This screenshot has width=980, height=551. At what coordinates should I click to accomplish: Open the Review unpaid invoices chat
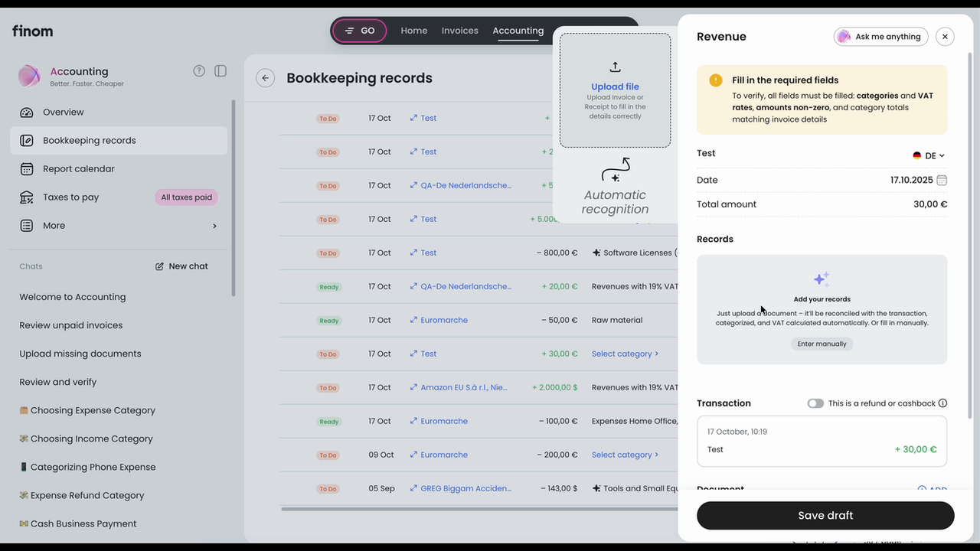(70, 325)
